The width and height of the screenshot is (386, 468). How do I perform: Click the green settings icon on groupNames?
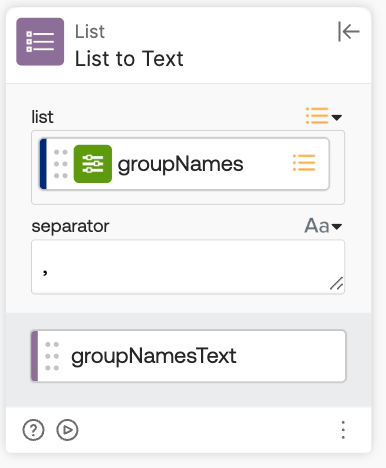(93, 164)
